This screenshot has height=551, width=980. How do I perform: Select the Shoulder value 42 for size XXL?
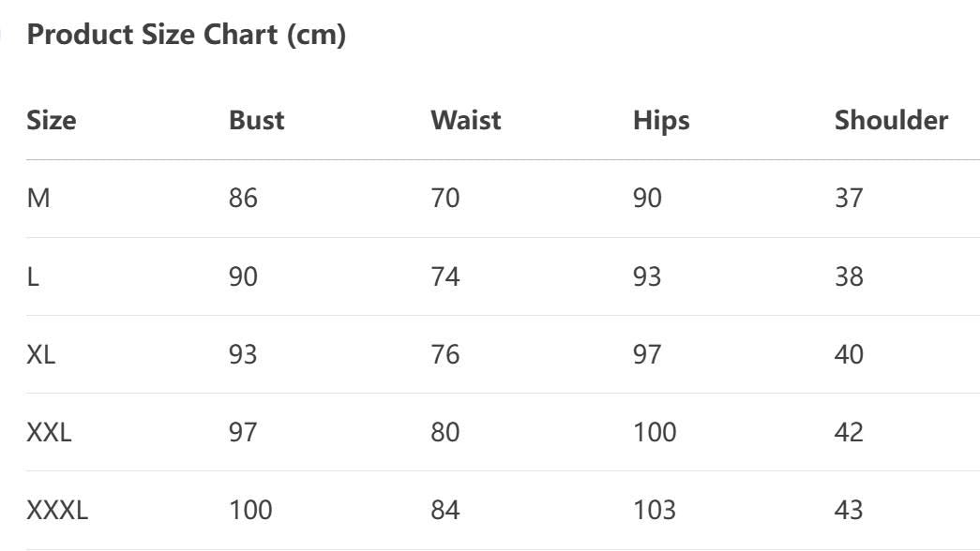(849, 433)
